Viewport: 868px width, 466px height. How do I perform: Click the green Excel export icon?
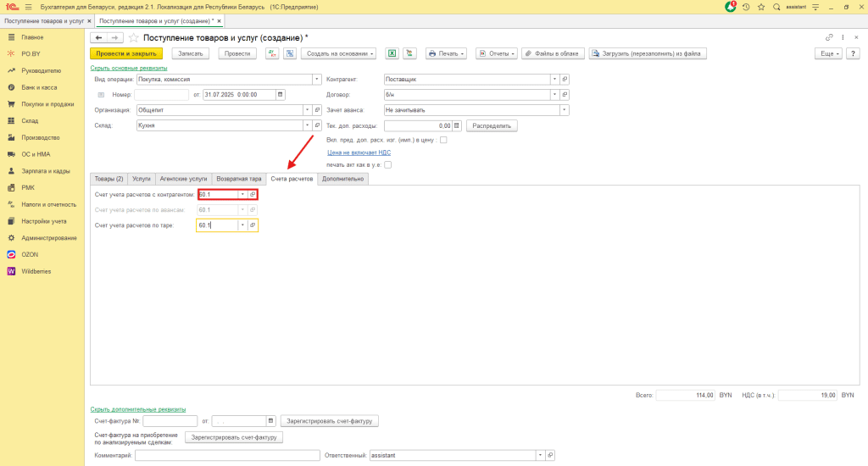pyautogui.click(x=392, y=53)
